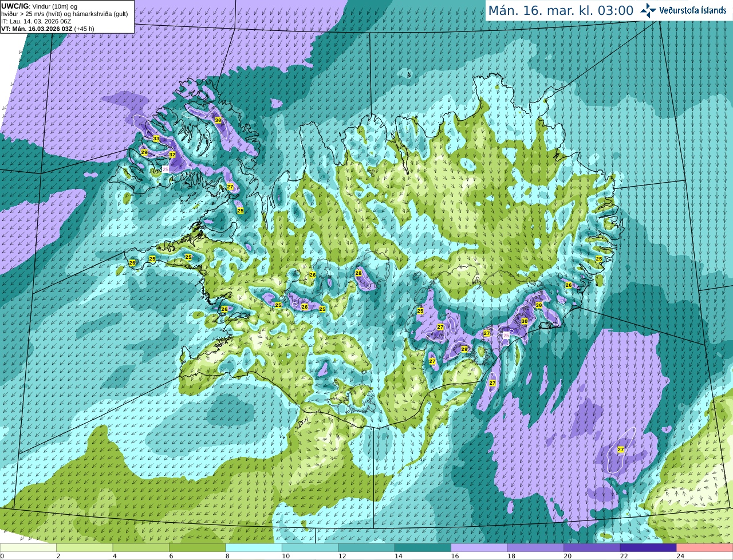
Task: Pick the pale yellow 0–2 m/s legend swatch
Action: point(29,548)
